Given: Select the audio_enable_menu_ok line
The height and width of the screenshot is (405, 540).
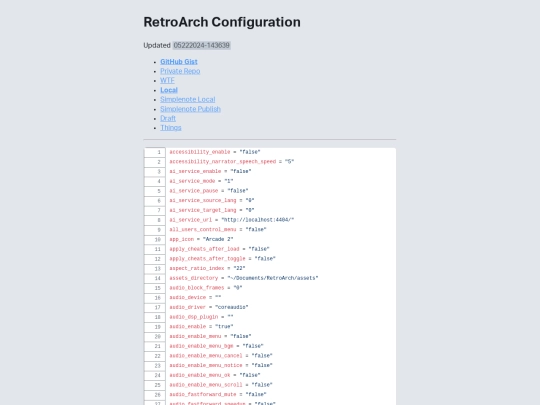Looking at the screenshot, I should [215, 375].
